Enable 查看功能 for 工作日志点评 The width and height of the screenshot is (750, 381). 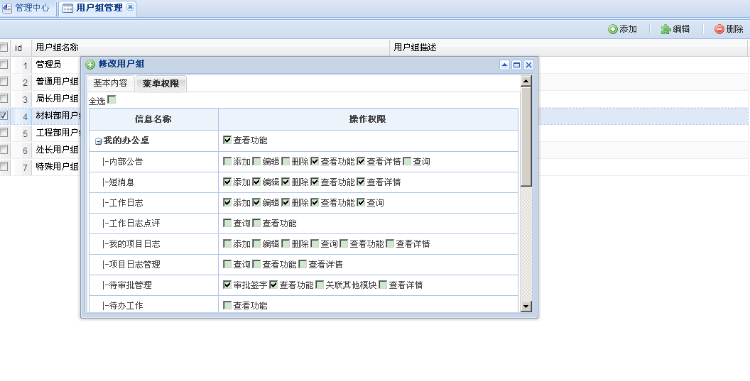tap(257, 223)
